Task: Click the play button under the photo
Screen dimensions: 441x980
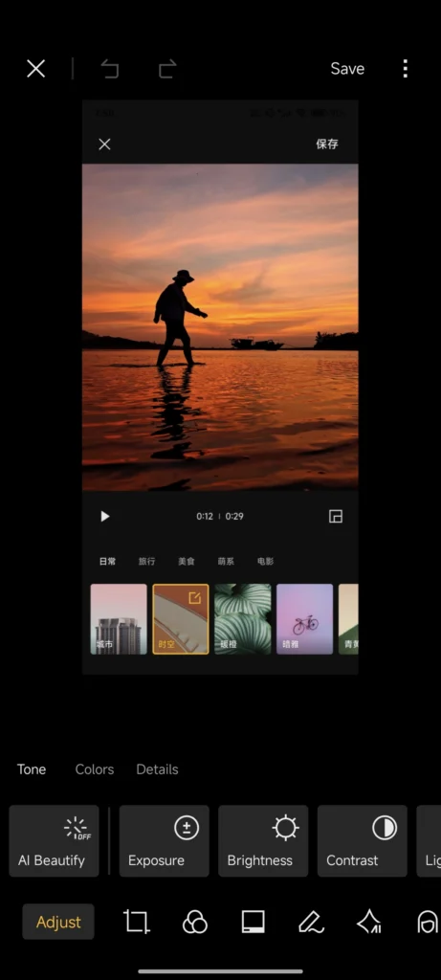Action: (105, 516)
